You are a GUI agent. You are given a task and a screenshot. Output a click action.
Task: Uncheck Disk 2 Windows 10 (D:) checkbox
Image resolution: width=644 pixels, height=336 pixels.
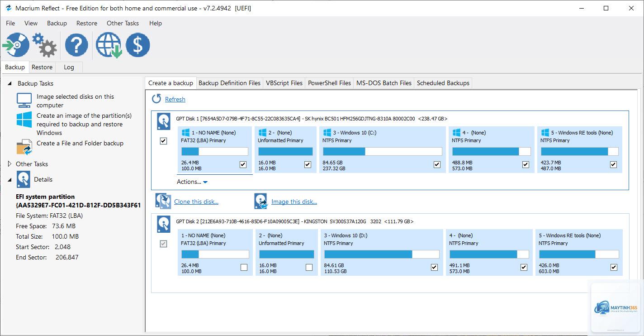click(x=434, y=267)
